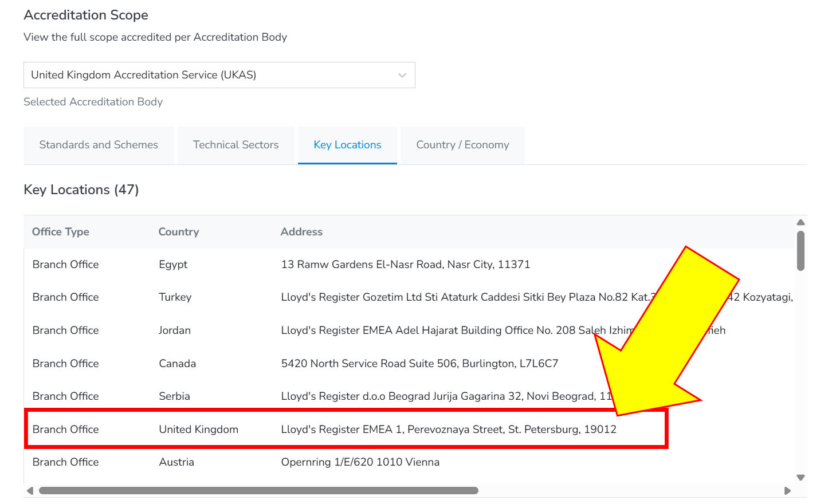Switch to Standards and Schemes tab
Screen dimensions: 836x504
(x=99, y=145)
